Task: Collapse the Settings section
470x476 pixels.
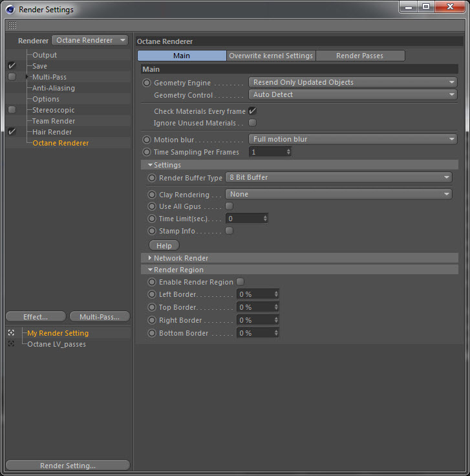Action: point(150,165)
